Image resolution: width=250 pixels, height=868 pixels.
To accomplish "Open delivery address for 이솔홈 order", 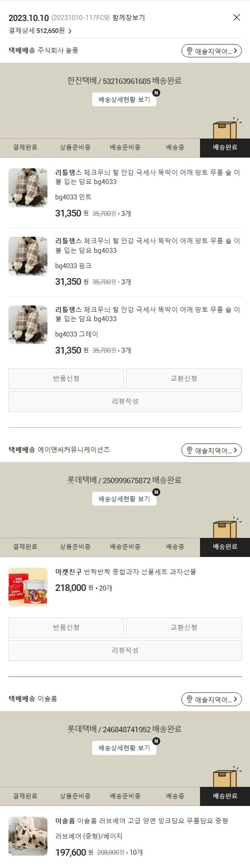I will point(212,699).
